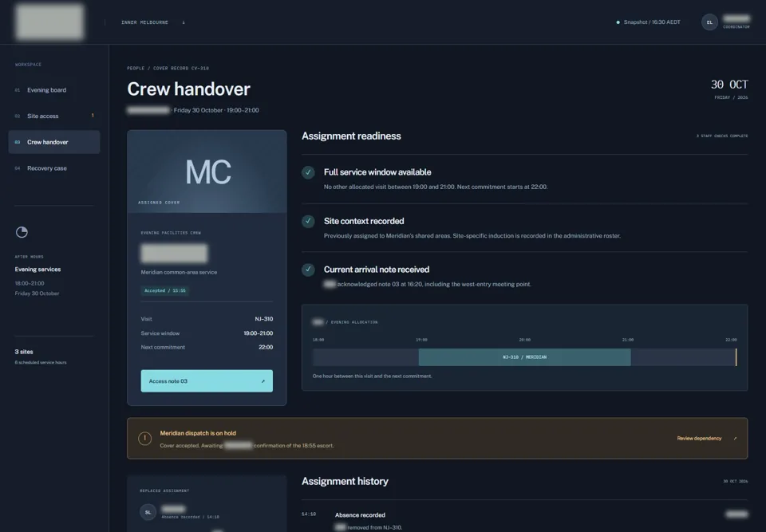Click the 'Replaced assignment' card label
This screenshot has height=532, width=766.
click(x=164, y=491)
